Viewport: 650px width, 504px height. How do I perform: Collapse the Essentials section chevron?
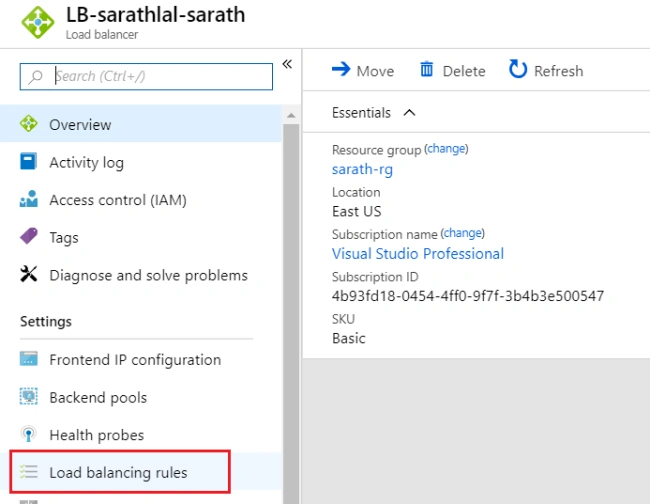pyautogui.click(x=410, y=113)
